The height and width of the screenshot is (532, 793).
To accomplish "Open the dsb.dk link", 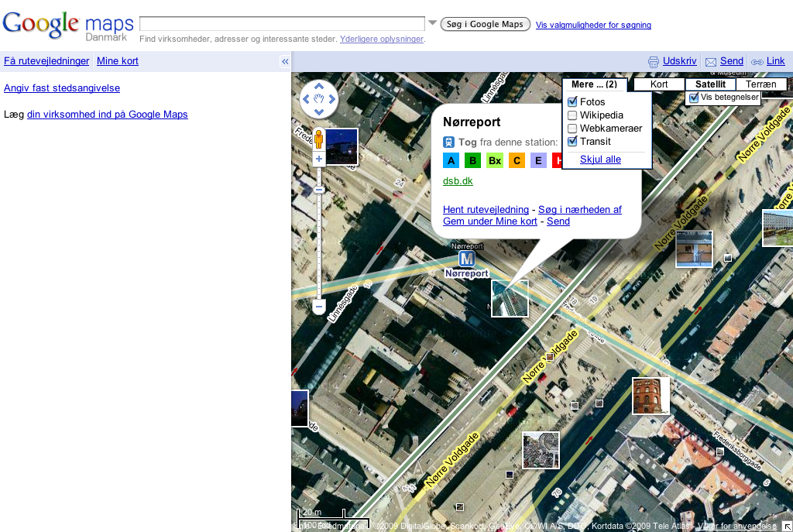I will click(458, 181).
